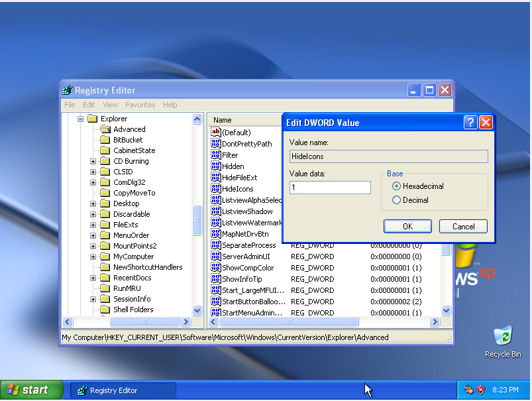
Task: Click the values pane horizontal scrollbar thumb
Action: 289,322
